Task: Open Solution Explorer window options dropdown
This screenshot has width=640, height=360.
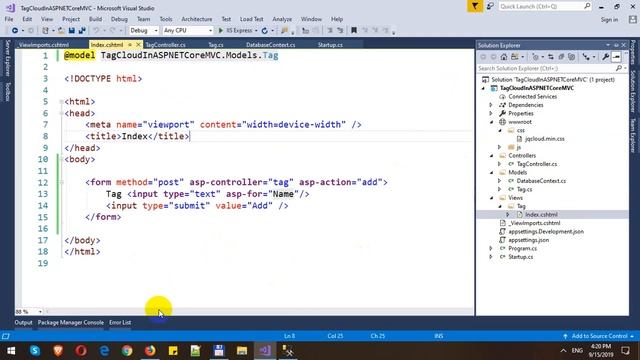Action: [608, 45]
